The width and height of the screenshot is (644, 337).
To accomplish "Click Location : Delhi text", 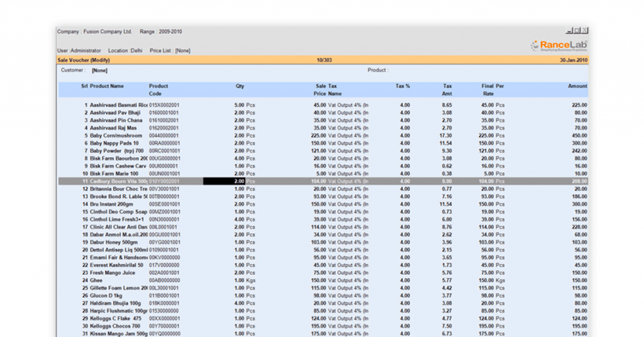I will [125, 50].
